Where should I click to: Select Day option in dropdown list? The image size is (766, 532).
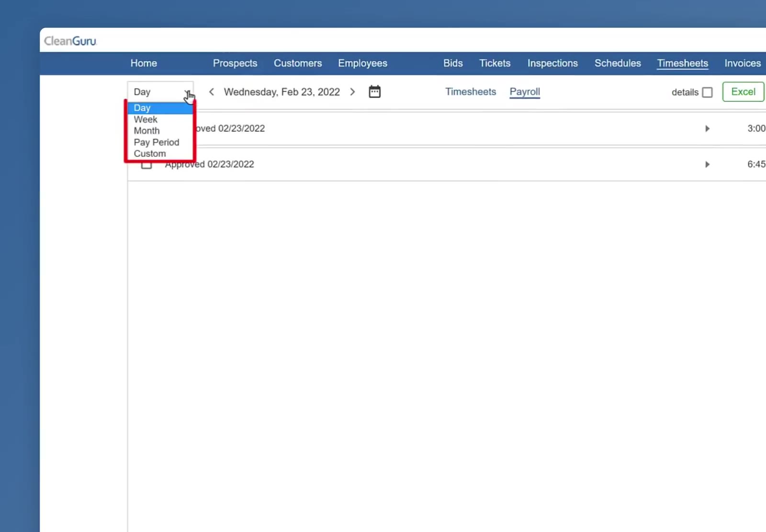[160, 108]
